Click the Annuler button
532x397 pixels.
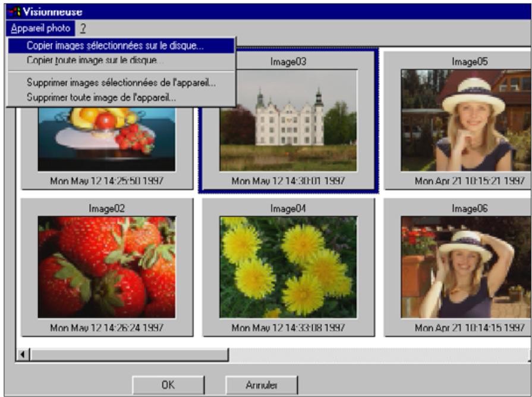coord(262,385)
